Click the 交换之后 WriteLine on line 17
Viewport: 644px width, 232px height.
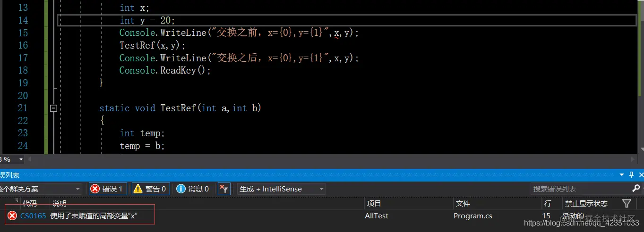[x=239, y=58]
